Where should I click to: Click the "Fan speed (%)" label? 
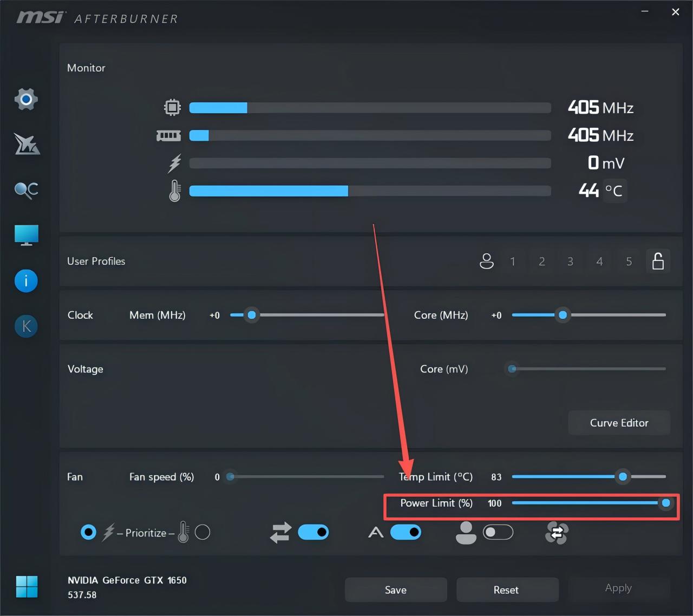161,477
